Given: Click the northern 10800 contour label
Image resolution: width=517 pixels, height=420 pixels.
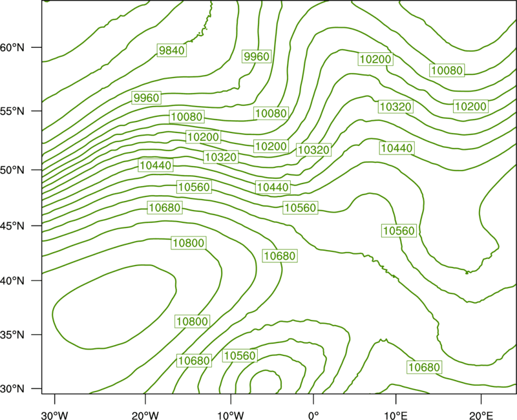Looking at the screenshot, I should click(189, 243).
